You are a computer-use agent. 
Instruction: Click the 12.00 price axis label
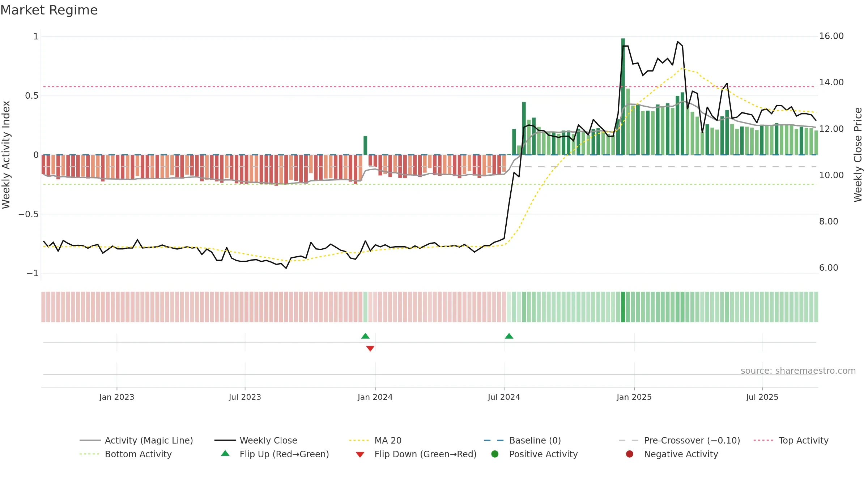pos(831,129)
